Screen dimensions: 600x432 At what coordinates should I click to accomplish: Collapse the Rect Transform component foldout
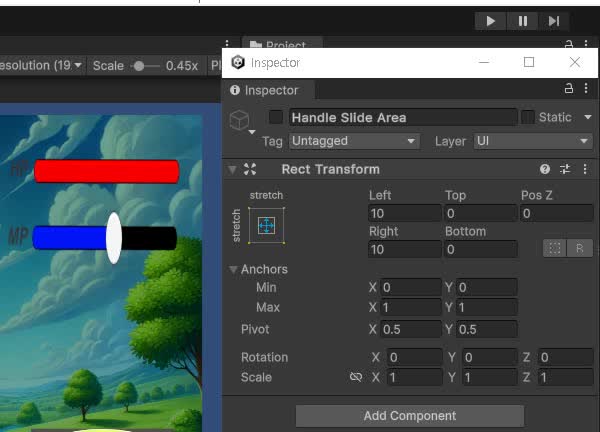coord(232,170)
